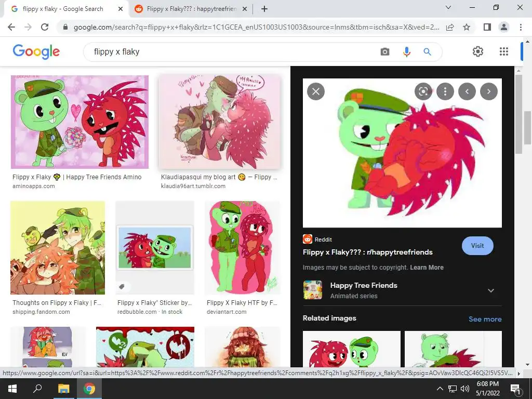Open blood-drip themed image result in bottom row
The height and width of the screenshot is (399, 532).
tap(145, 347)
